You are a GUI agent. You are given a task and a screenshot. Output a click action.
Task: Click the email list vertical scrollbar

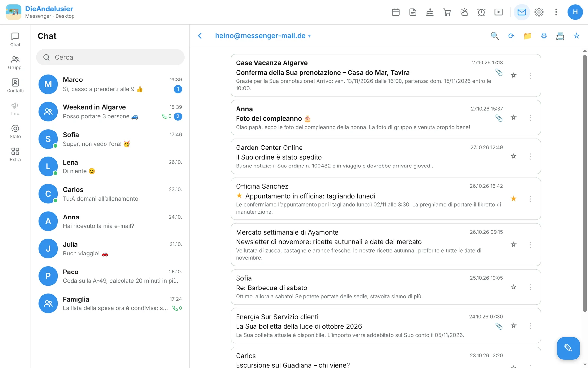[x=585, y=183]
